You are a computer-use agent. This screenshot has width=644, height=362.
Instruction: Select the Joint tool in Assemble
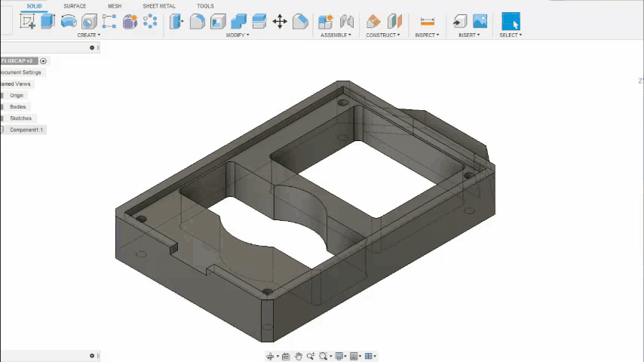(x=347, y=21)
